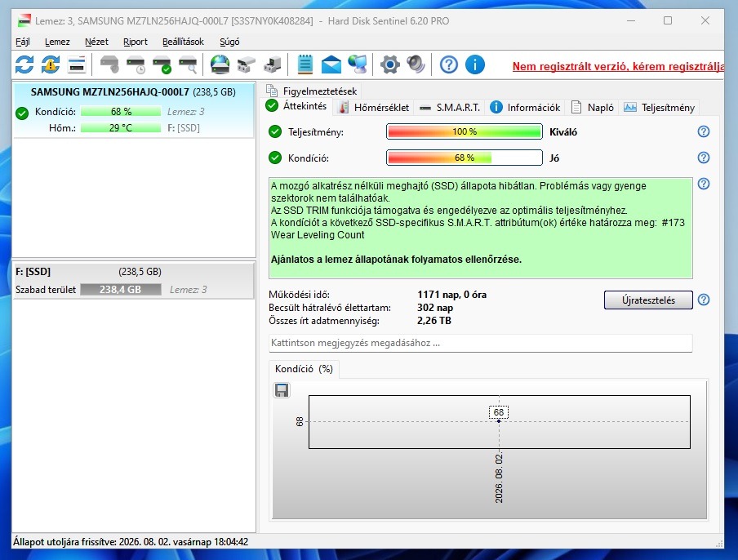Image resolution: width=738 pixels, height=560 pixels.
Task: Select the SAMSUNG MZ7LN256HAJQ-000L7 disk entry
Action: pyautogui.click(x=134, y=109)
